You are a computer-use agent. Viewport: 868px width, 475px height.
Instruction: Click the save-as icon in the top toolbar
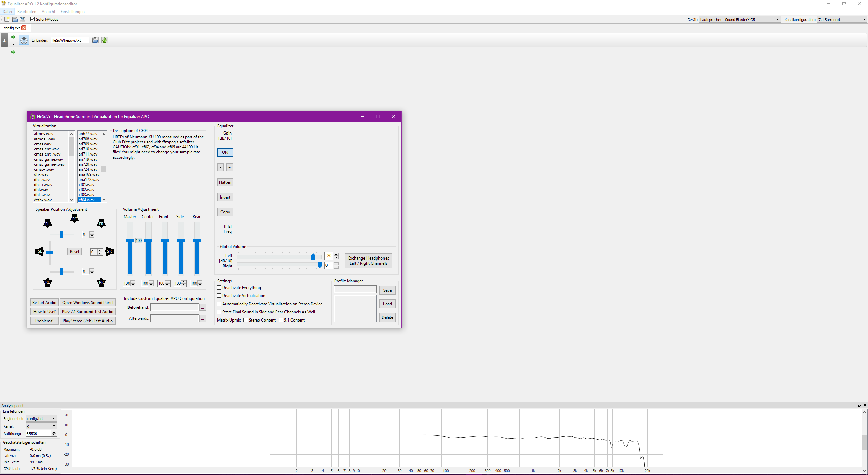23,19
